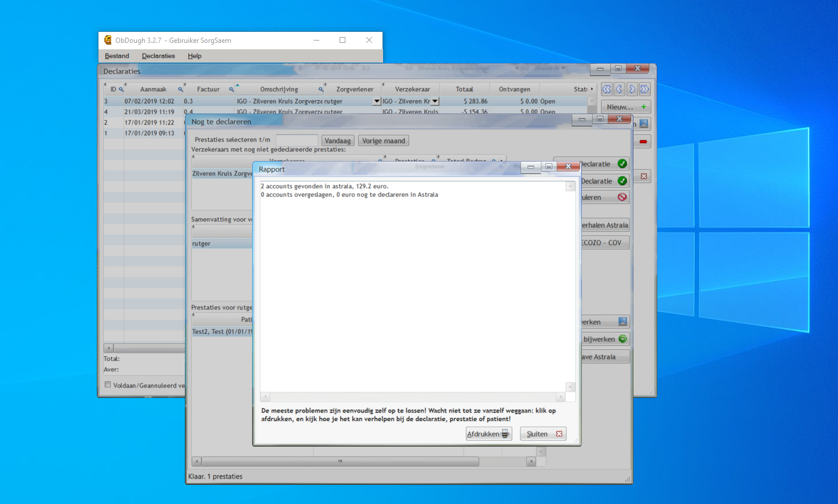Click Declaraties table horizontal scroll left arrow
This screenshot has height=504, width=838.
pos(108,348)
